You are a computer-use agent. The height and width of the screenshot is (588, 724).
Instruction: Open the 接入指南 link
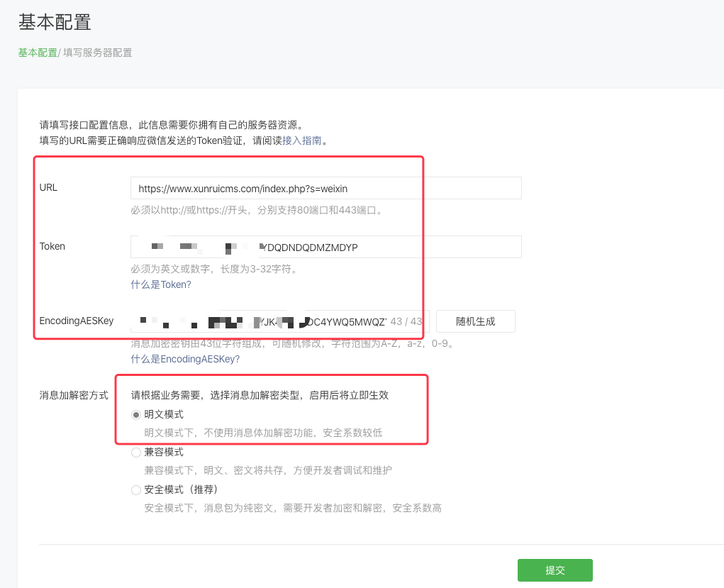coord(302,140)
